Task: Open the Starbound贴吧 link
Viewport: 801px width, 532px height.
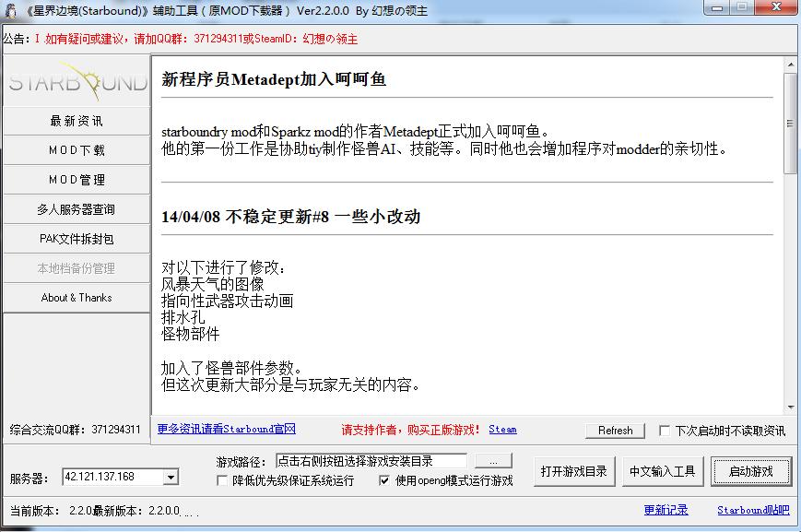Action: 753,510
